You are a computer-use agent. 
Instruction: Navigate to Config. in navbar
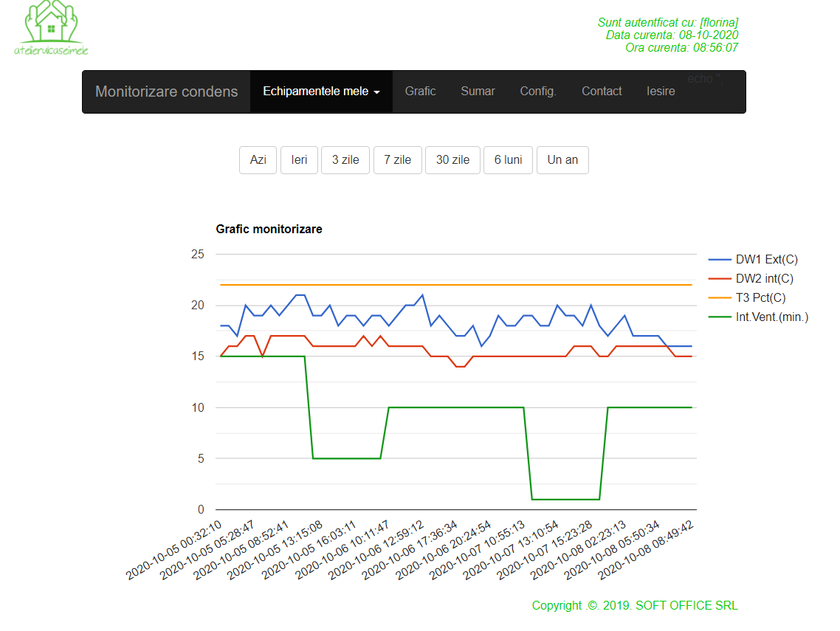tap(537, 92)
